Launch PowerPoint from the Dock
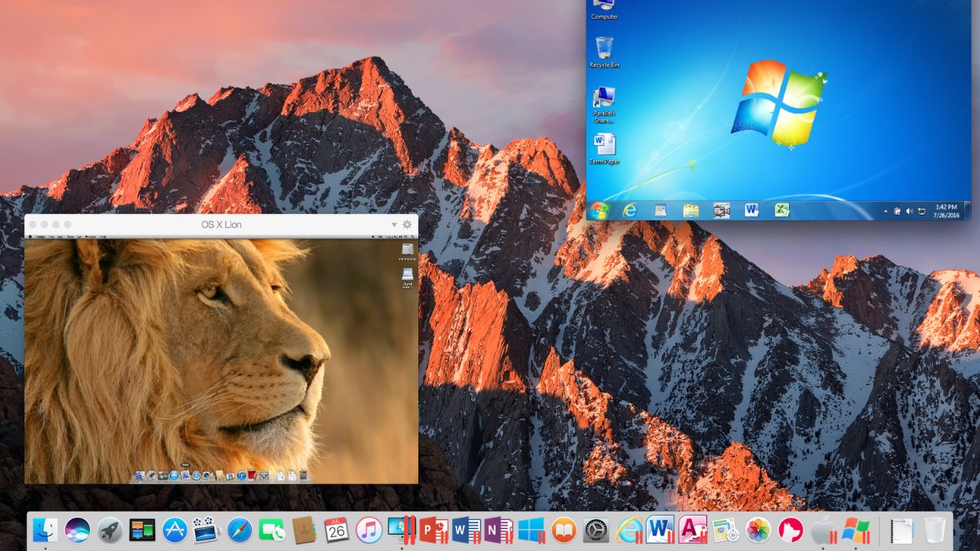980x551 pixels. tap(433, 530)
